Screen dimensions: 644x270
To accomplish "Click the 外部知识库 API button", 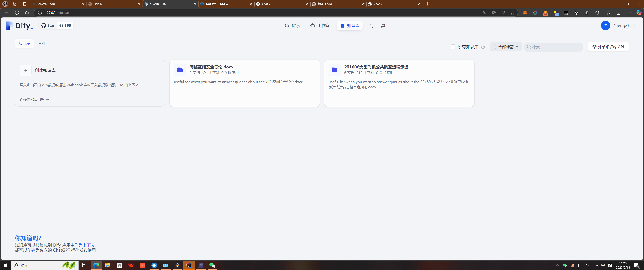I will (x=608, y=47).
